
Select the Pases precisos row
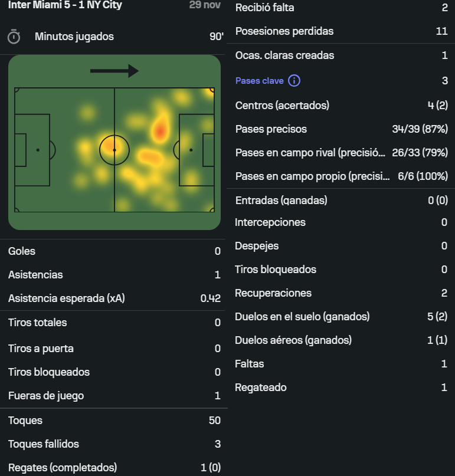tap(341, 129)
